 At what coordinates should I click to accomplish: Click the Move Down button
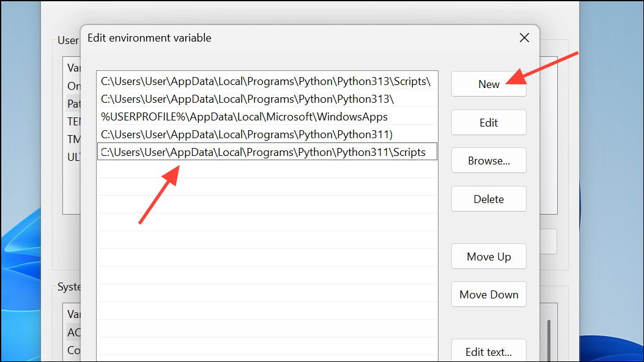[488, 295]
